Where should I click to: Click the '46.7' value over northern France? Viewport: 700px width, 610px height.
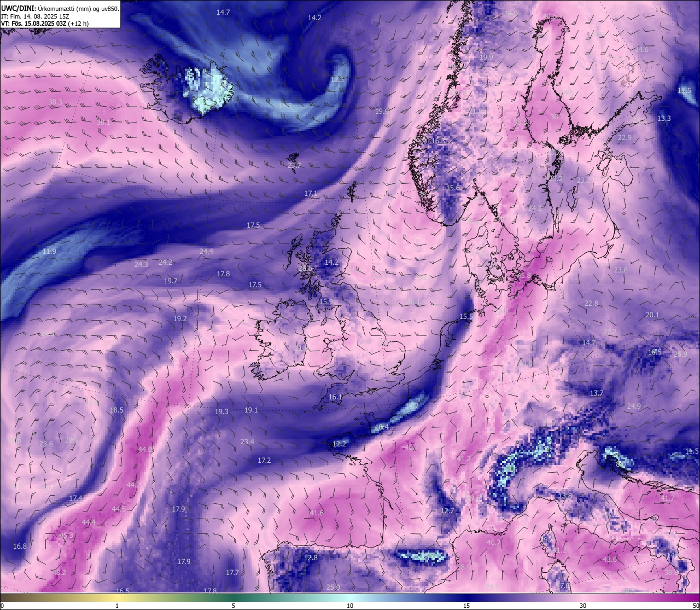pos(411,447)
